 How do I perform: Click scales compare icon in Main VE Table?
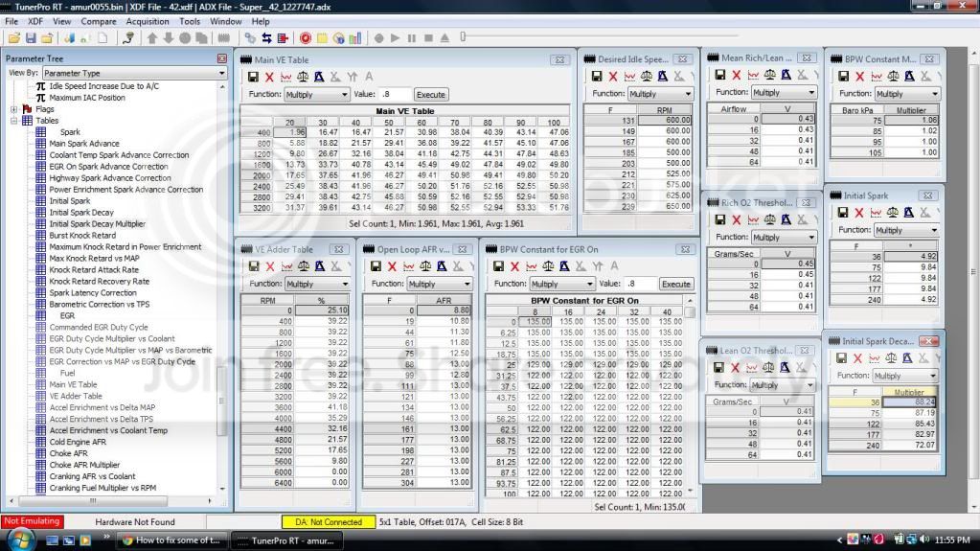coord(303,77)
